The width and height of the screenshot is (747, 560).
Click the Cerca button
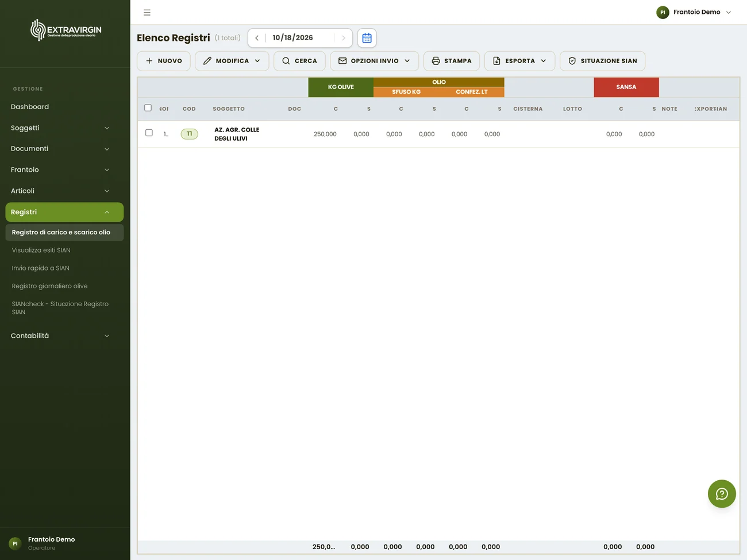pos(299,61)
